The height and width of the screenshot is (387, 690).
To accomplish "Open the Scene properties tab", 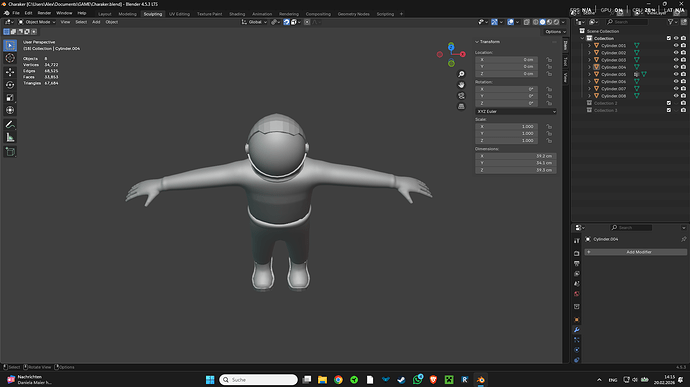I will click(576, 284).
